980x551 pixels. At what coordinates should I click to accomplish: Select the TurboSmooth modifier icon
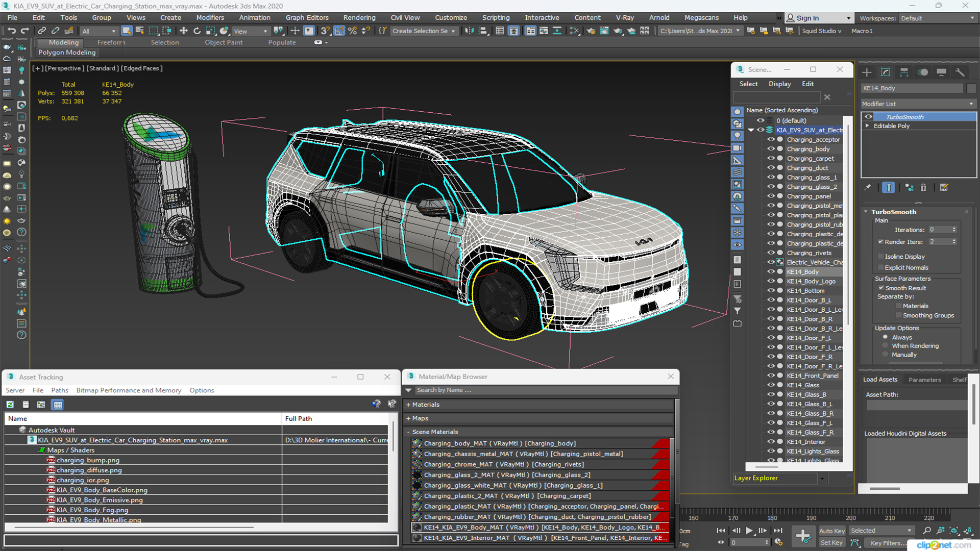pos(868,116)
